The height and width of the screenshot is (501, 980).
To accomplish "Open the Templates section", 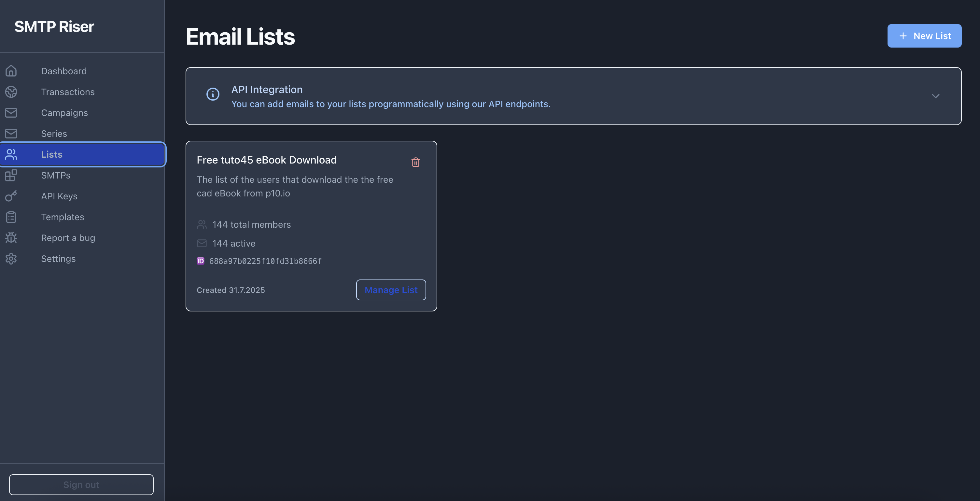I will [63, 217].
